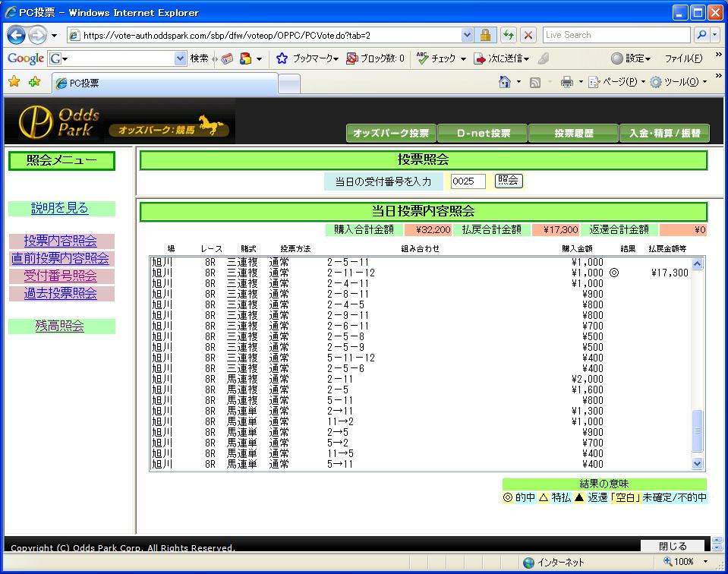
Task: Click the 三連複 5-11-12 combination
Action: (351, 358)
